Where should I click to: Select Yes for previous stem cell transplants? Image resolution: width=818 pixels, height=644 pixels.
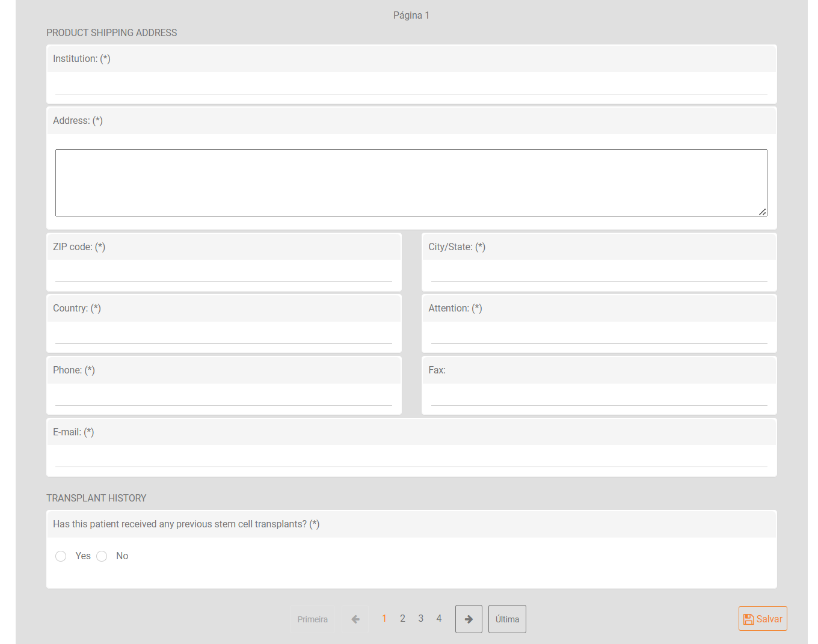pyautogui.click(x=61, y=556)
